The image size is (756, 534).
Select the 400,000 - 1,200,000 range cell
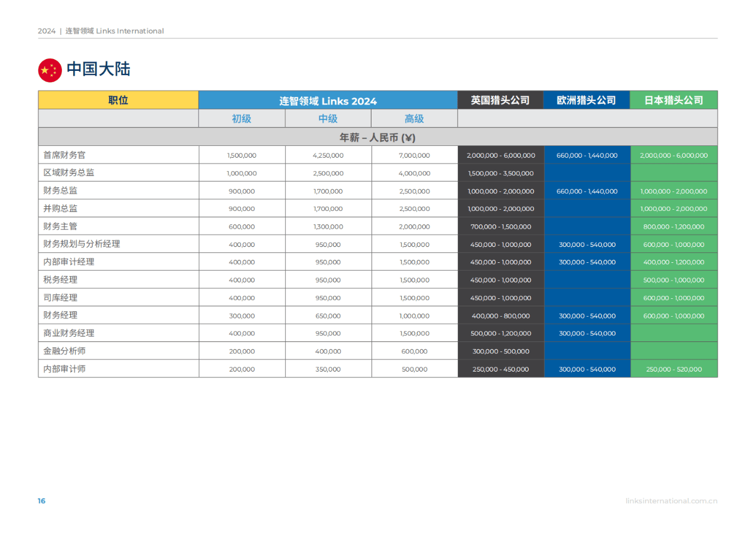point(674,262)
